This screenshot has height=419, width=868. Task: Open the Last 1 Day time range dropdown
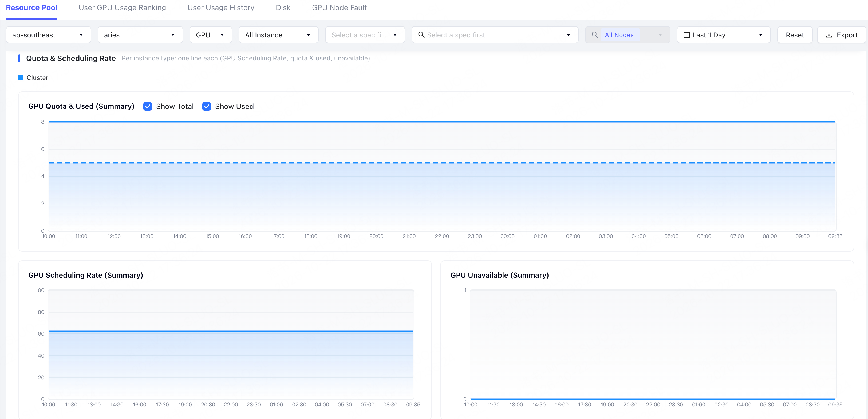click(723, 35)
